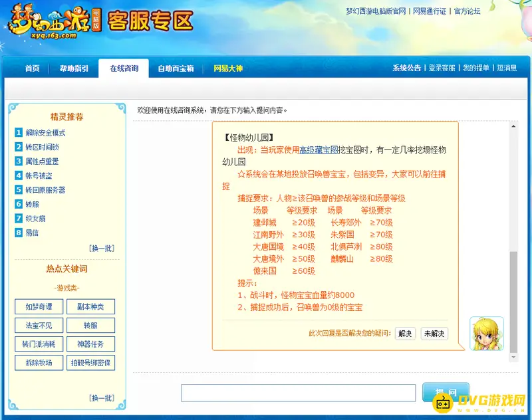Open the 自助百宝箱 tab

click(176, 68)
